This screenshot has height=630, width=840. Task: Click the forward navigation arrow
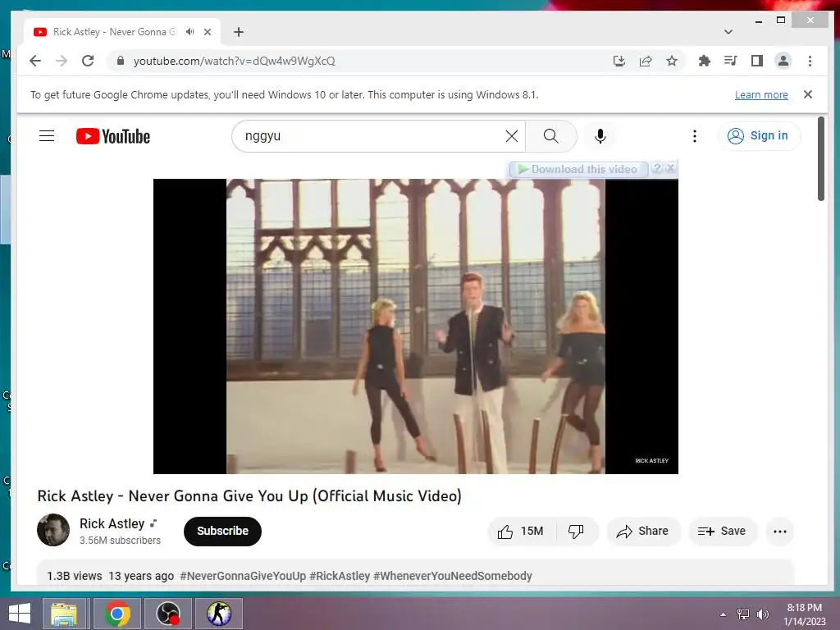tap(62, 61)
